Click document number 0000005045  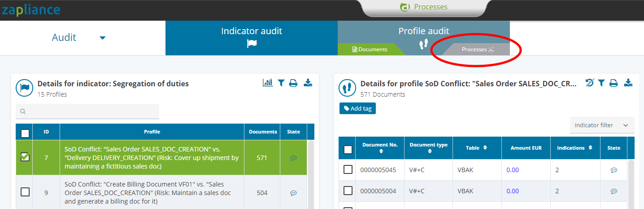coord(378,170)
